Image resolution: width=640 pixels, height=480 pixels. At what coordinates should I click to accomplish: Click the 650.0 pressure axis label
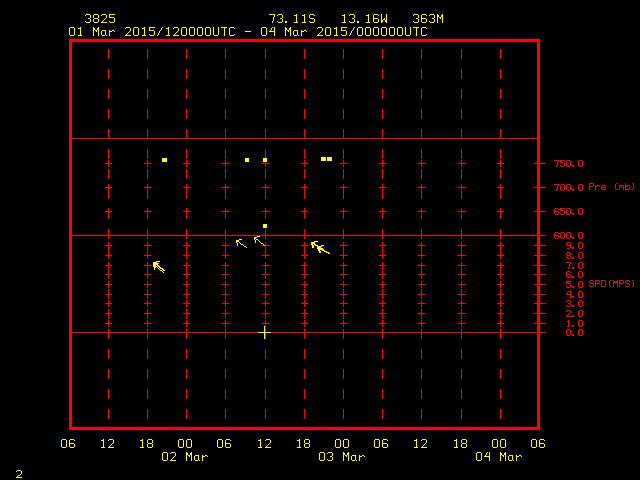pos(569,212)
